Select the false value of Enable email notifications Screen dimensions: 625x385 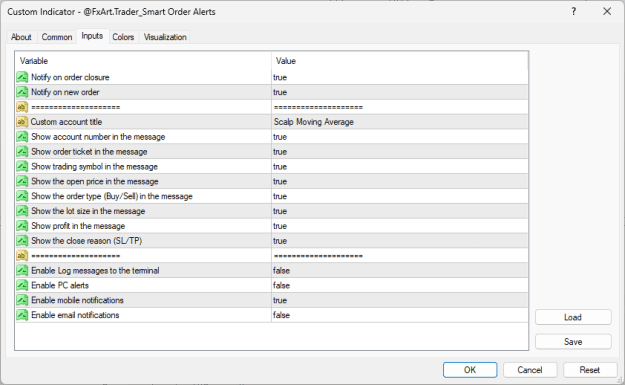399,315
